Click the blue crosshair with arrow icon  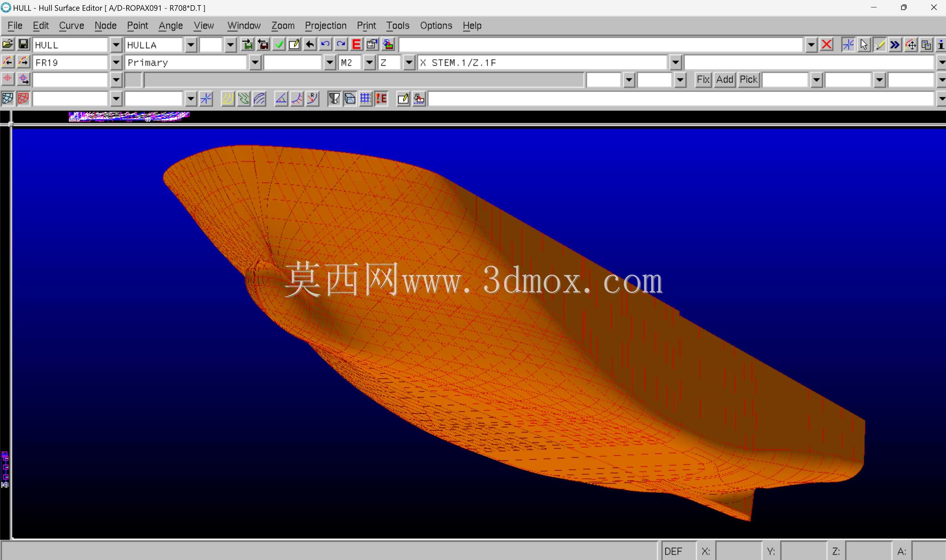(23, 79)
